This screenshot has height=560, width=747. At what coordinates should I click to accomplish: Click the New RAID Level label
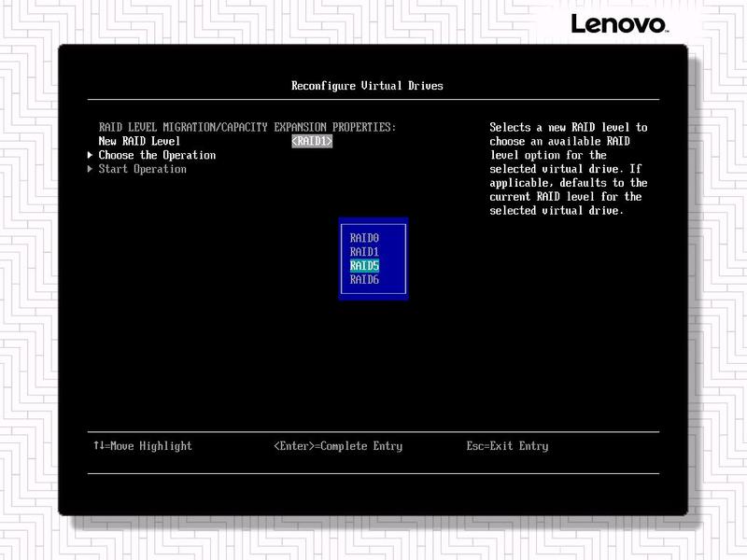point(139,141)
